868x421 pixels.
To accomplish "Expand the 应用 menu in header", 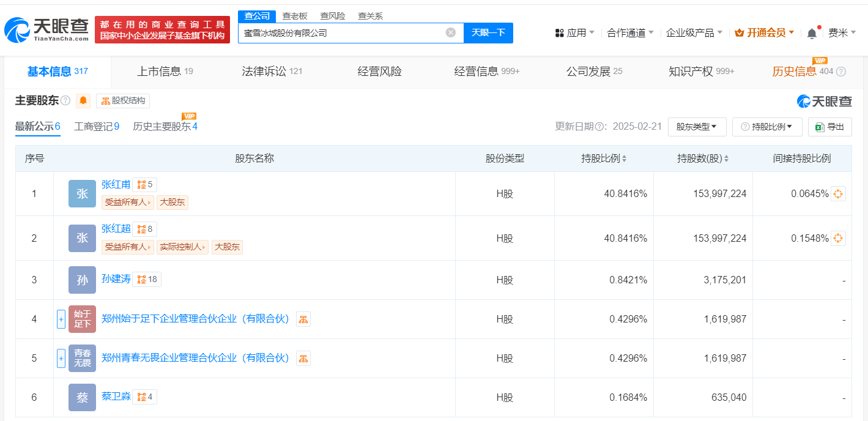I will (x=575, y=33).
